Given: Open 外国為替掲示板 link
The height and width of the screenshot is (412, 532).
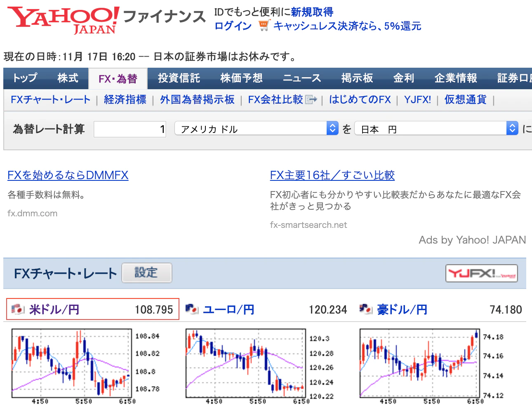Looking at the screenshot, I should tap(197, 99).
